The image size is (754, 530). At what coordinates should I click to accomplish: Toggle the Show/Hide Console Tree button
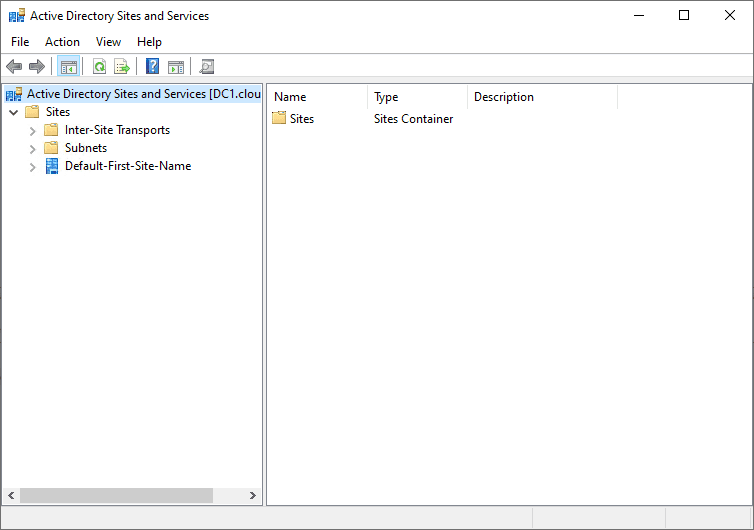click(69, 66)
